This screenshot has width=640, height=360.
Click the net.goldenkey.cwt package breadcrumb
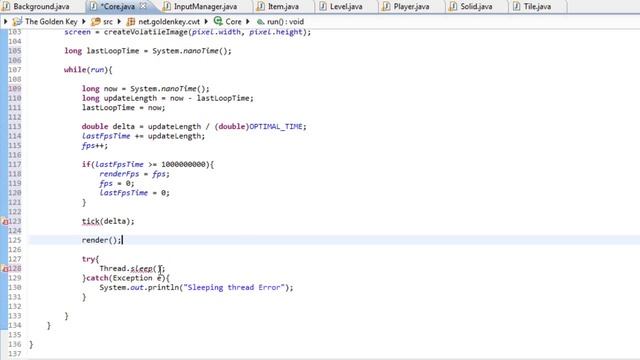[x=169, y=21]
